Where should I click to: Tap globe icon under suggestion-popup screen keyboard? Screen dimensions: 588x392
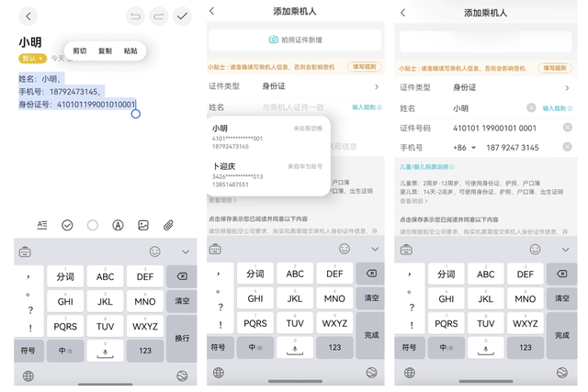coord(219,373)
